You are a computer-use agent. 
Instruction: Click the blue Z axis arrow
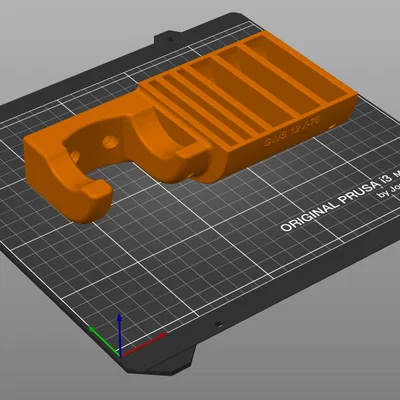point(119,334)
